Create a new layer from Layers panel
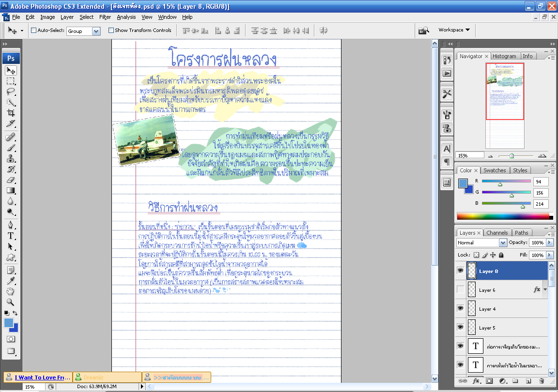Screen dimensions: 558x392 528,381
